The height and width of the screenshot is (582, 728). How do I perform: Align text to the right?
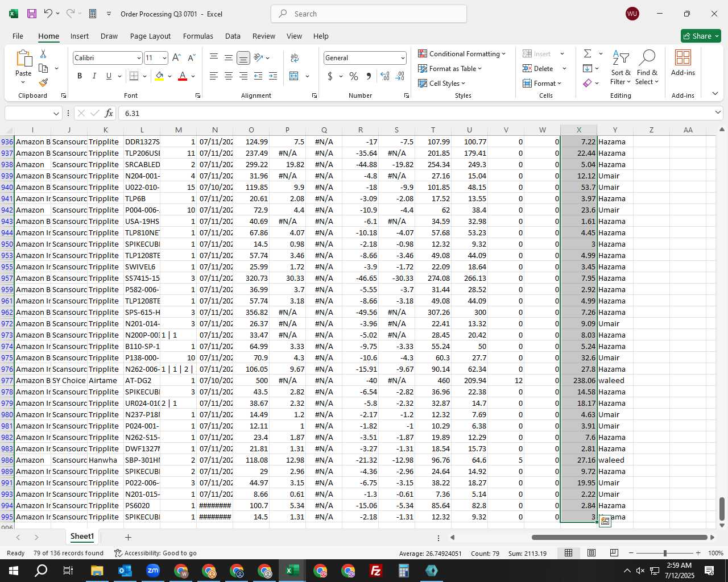pyautogui.click(x=243, y=76)
